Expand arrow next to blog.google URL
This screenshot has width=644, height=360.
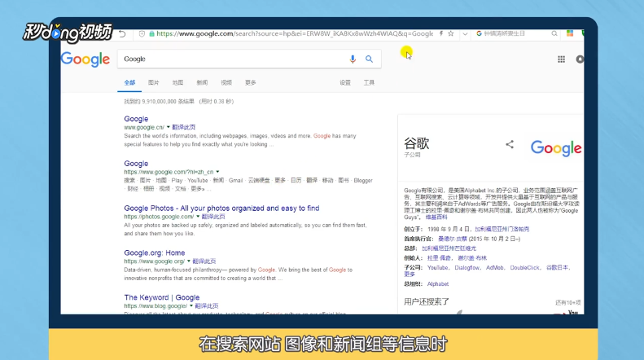(x=191, y=305)
